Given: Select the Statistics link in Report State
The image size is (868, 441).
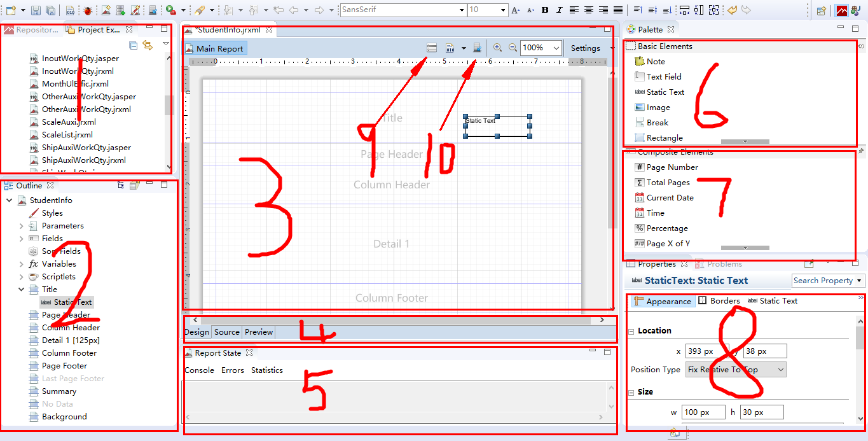Looking at the screenshot, I should click(x=267, y=370).
